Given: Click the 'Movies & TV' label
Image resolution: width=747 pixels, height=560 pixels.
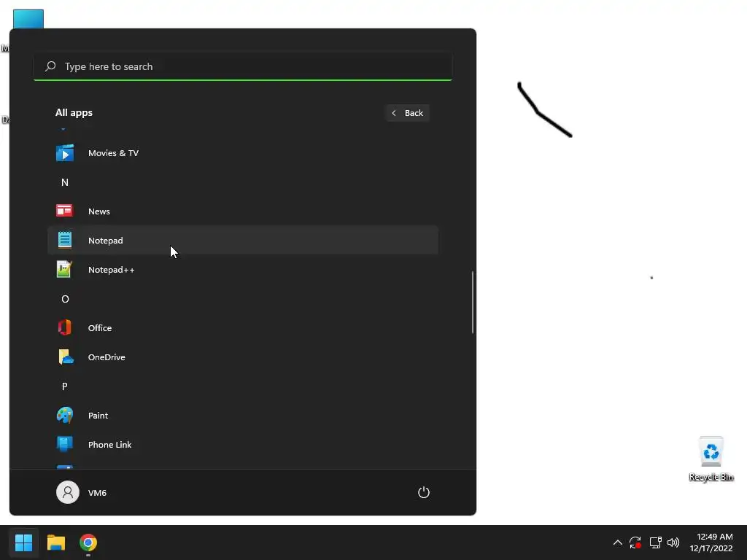Looking at the screenshot, I should (x=113, y=153).
